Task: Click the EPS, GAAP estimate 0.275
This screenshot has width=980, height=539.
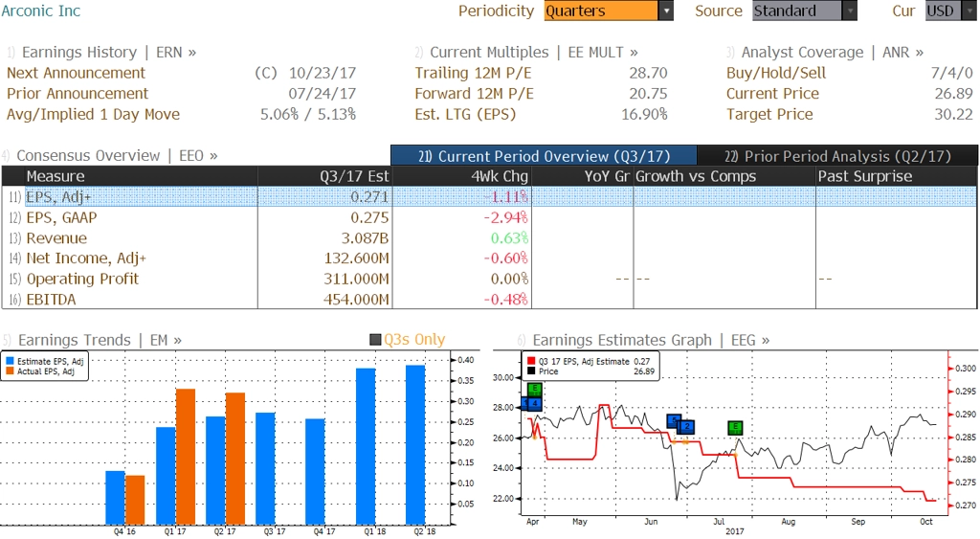Action: tap(369, 217)
